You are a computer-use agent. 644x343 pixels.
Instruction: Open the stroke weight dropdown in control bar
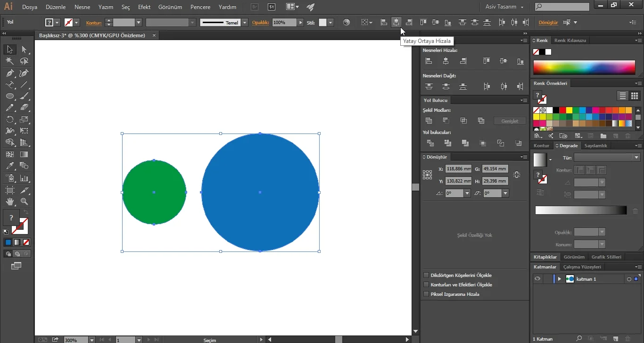click(139, 23)
